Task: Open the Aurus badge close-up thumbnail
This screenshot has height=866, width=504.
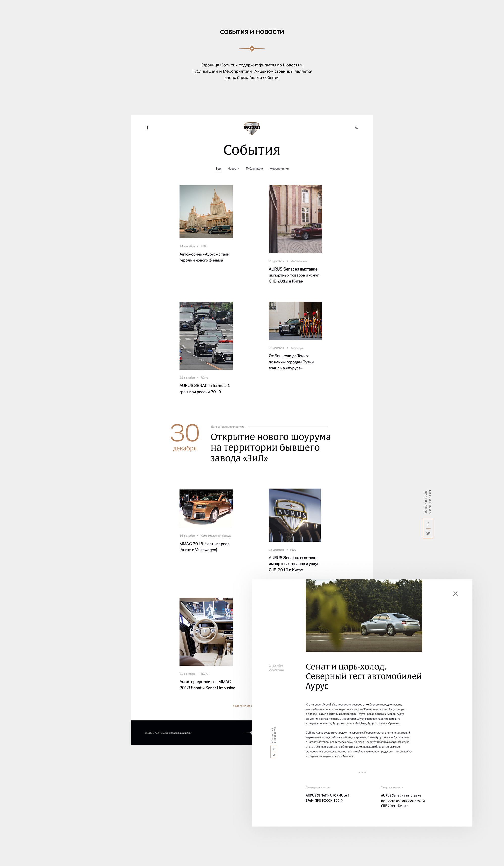Action: pos(294,515)
